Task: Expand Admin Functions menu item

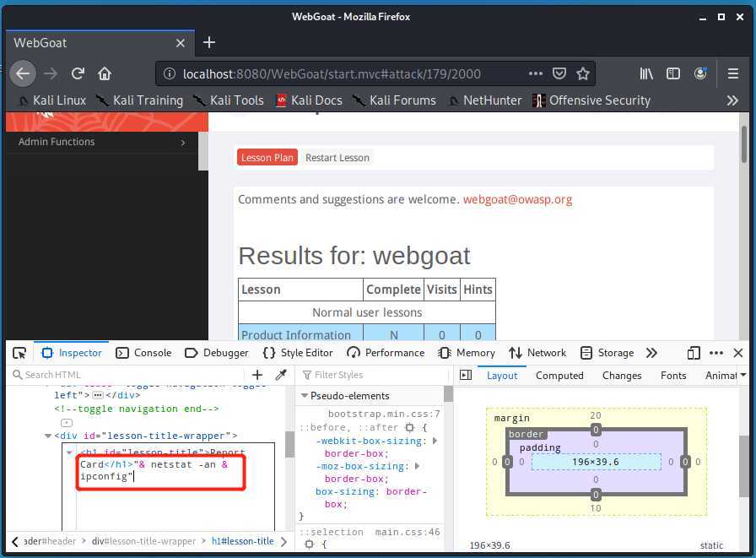Action: click(x=101, y=142)
